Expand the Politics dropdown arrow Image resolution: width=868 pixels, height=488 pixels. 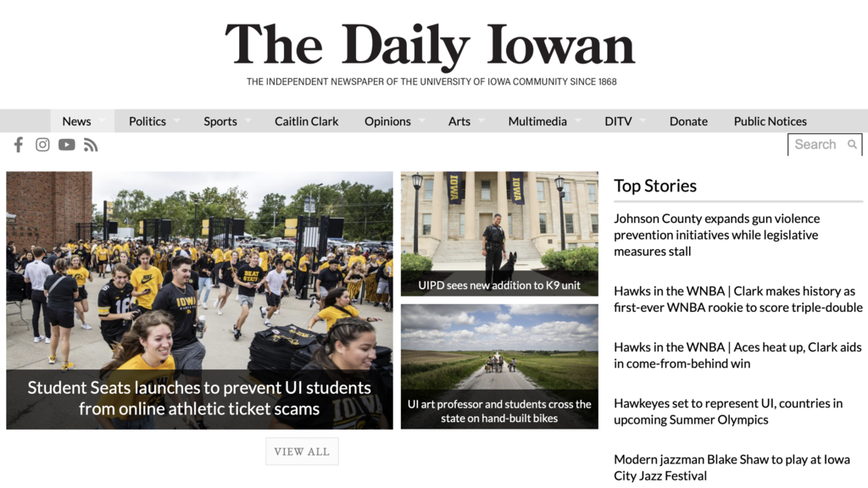(177, 120)
